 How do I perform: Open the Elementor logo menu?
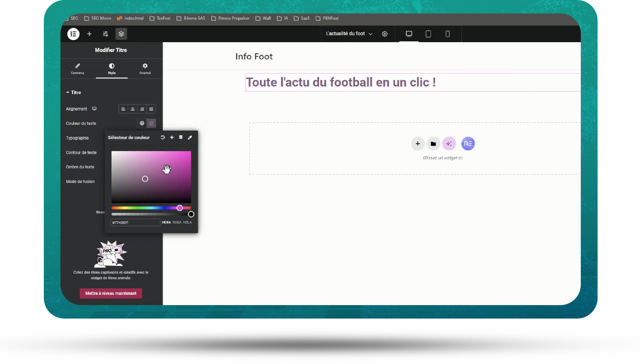click(x=73, y=34)
